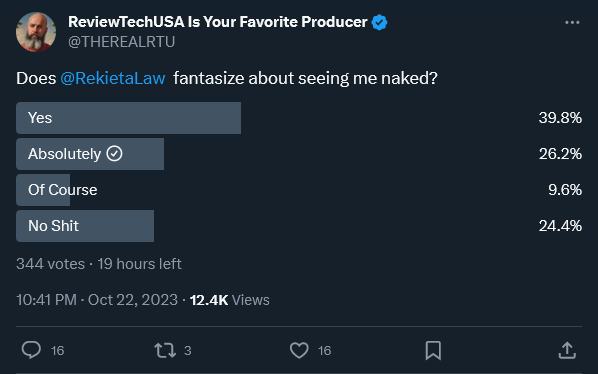Open the share upload icon

point(567,350)
